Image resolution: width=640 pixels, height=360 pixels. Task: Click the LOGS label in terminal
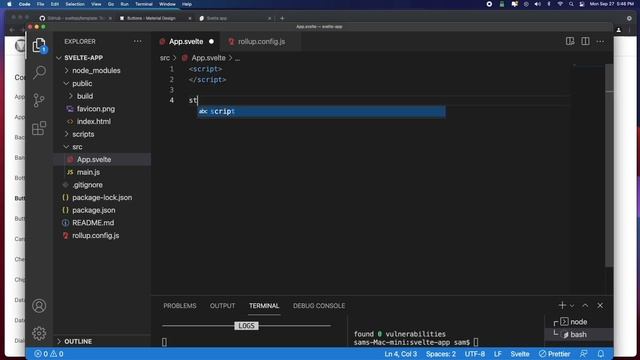tap(246, 326)
